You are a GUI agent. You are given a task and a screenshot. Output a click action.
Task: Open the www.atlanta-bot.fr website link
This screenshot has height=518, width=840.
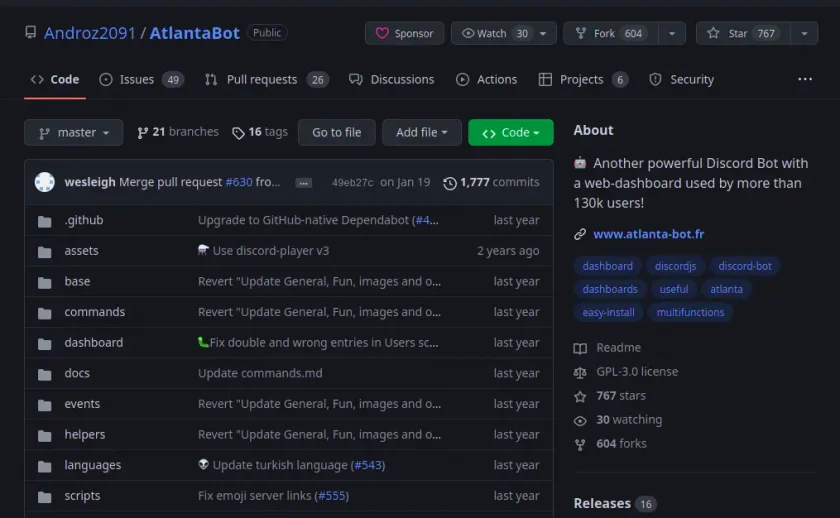coord(648,234)
